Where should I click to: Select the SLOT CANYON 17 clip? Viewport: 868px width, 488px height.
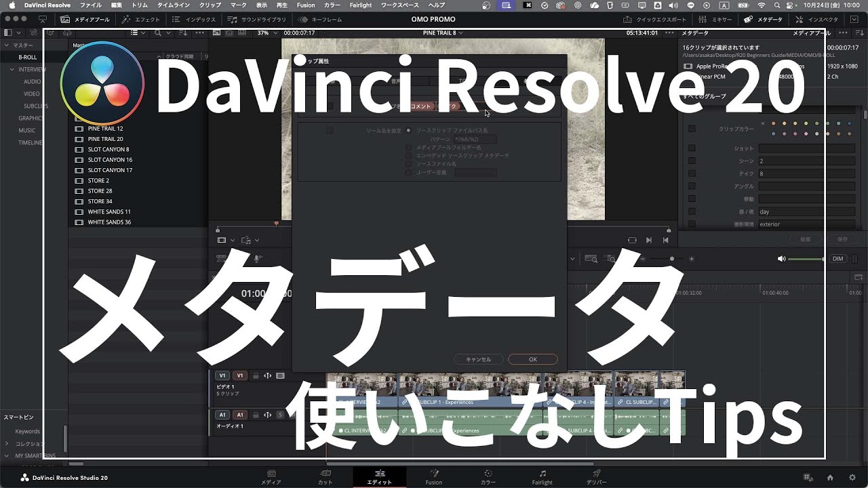(110, 170)
